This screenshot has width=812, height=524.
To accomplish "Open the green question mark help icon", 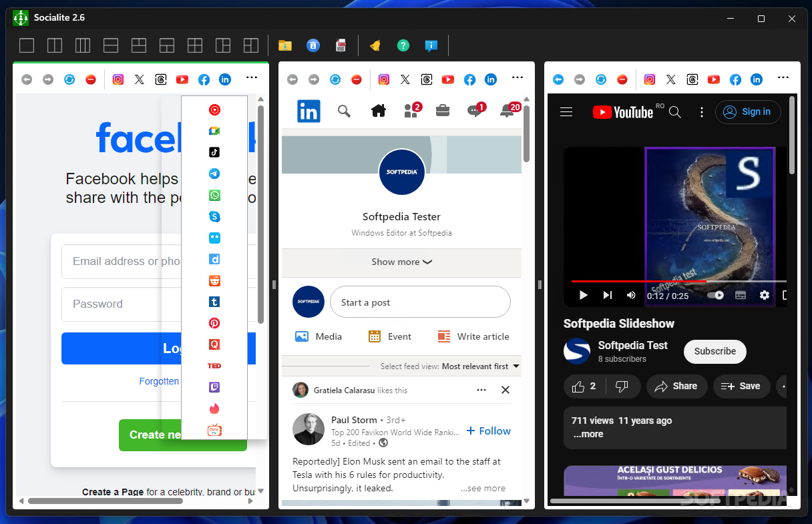I will click(x=403, y=45).
